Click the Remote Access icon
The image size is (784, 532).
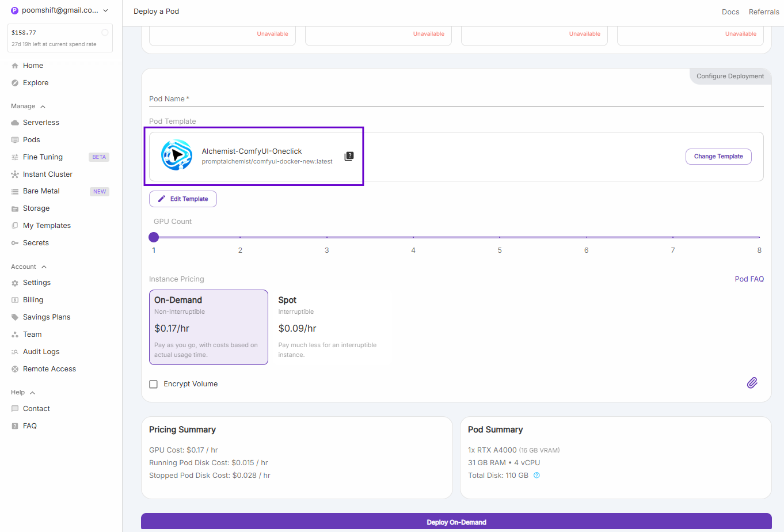click(15, 369)
